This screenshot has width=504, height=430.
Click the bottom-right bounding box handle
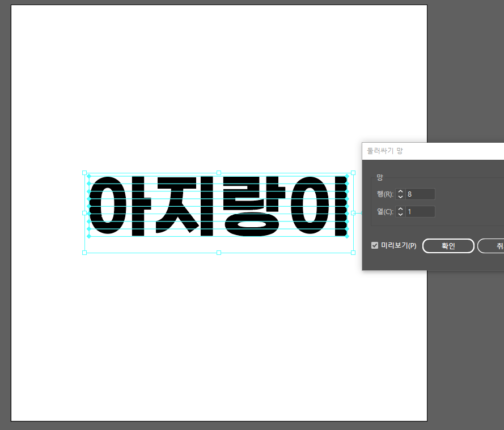(x=353, y=253)
